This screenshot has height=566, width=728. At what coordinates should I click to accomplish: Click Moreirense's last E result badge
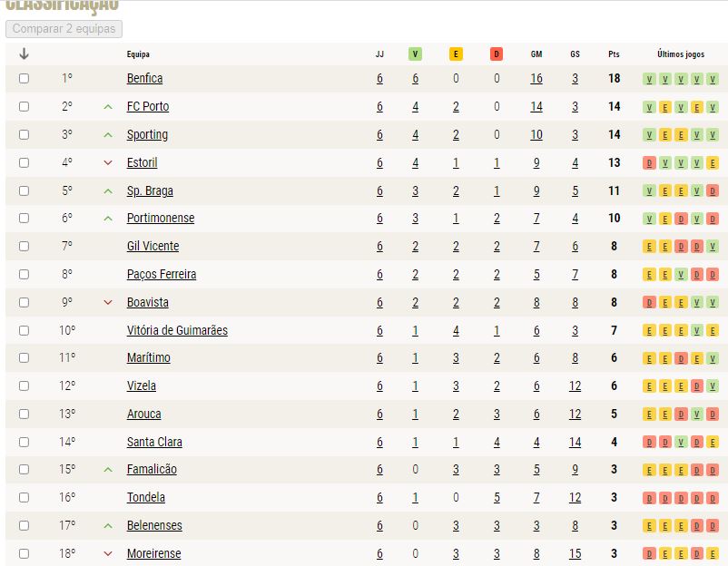tap(713, 554)
